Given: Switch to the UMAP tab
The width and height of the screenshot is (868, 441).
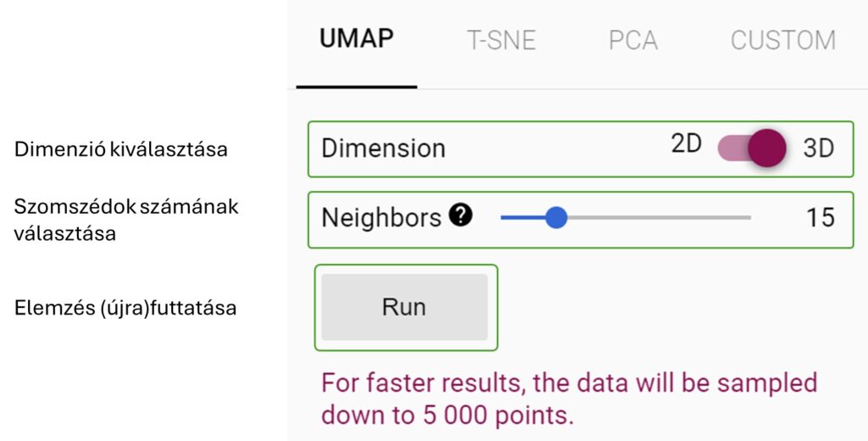Looking at the screenshot, I should point(357,39).
